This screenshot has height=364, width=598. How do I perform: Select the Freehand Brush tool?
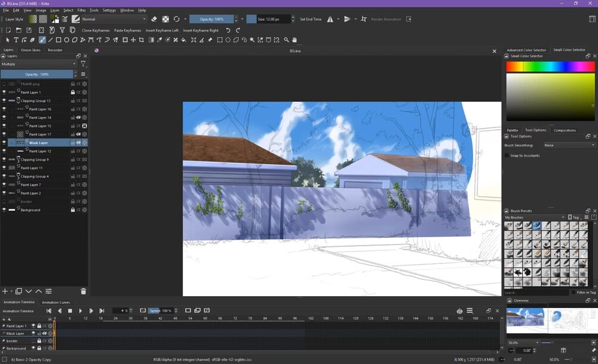coord(42,40)
